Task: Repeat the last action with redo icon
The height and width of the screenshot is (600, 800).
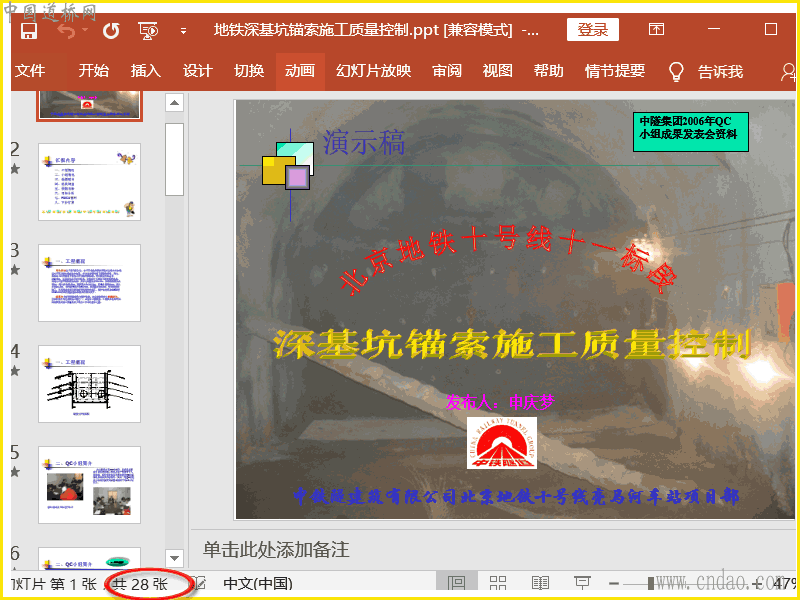Action: 111,31
